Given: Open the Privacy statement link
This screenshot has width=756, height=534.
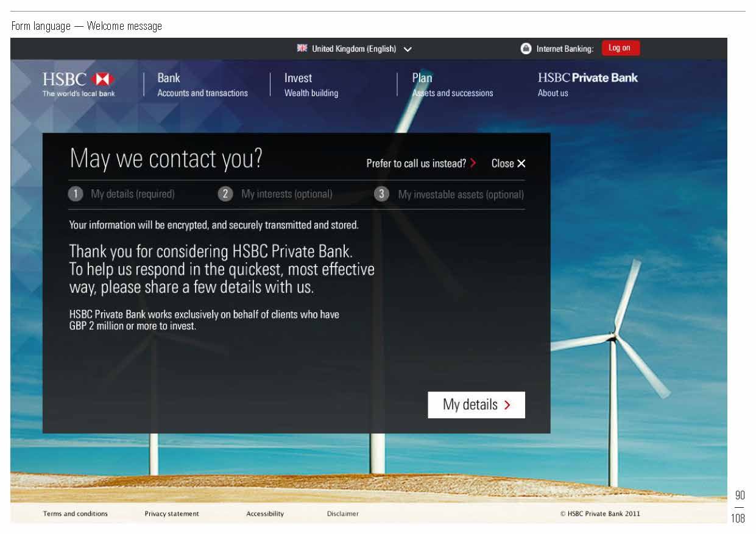Looking at the screenshot, I should click(172, 514).
